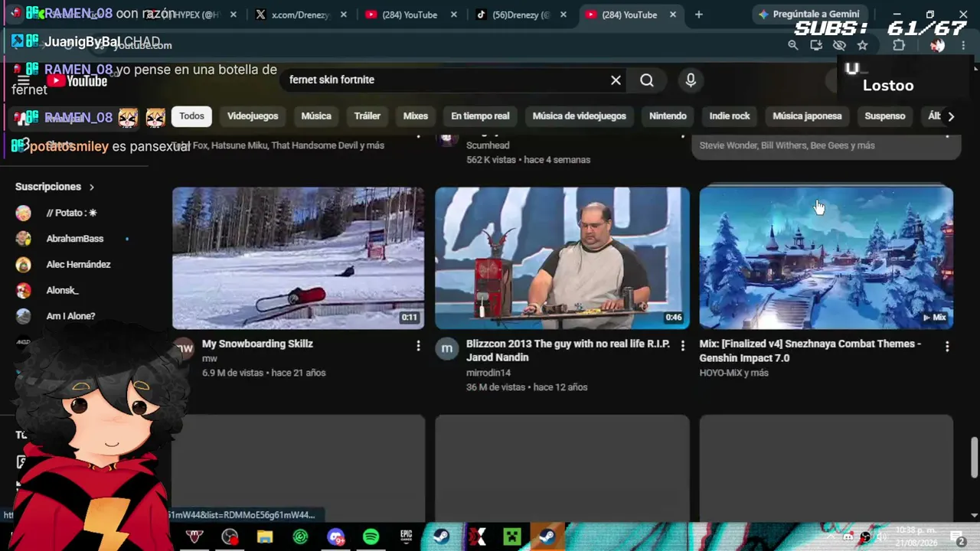Show more filter chips with right arrow
The height and width of the screenshot is (551, 980).
click(x=951, y=116)
